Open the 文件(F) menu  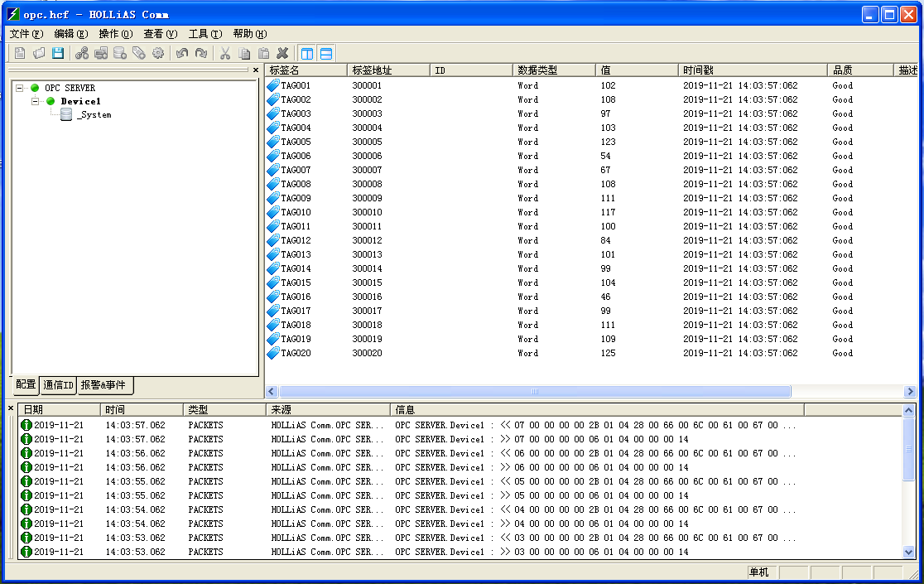click(x=26, y=34)
